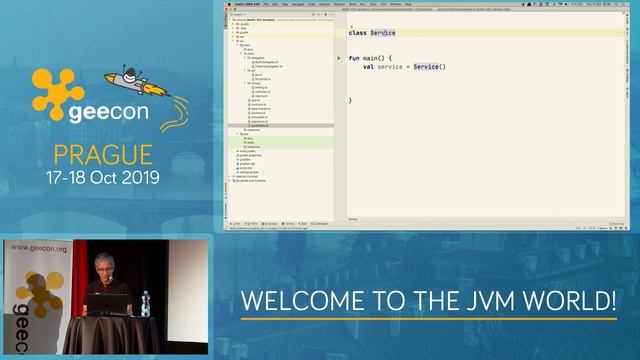This screenshot has width=640, height=360.
Task: Open the Run menu
Action: click(x=362, y=4)
